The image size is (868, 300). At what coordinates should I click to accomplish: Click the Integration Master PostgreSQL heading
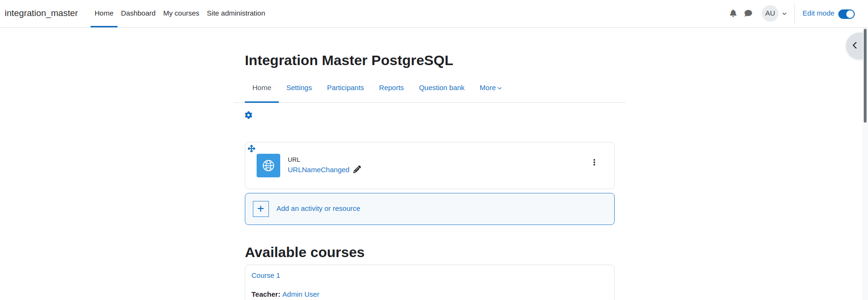click(x=349, y=60)
